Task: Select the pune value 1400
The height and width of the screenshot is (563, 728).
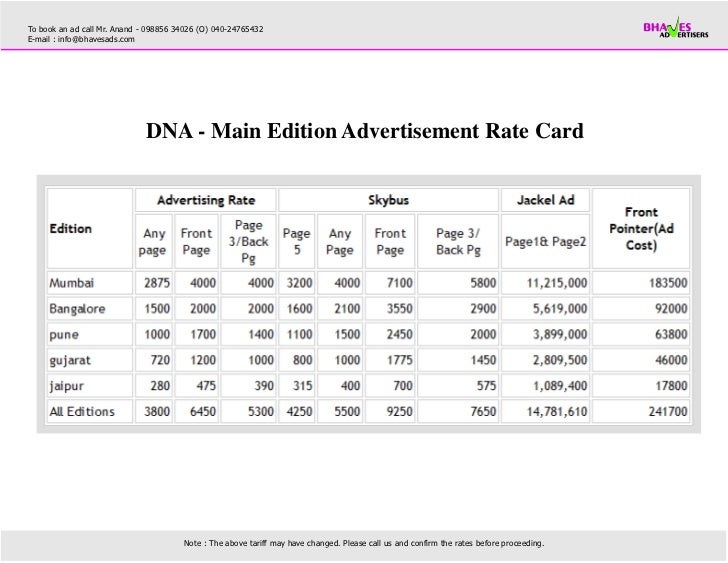Action: pos(261,334)
